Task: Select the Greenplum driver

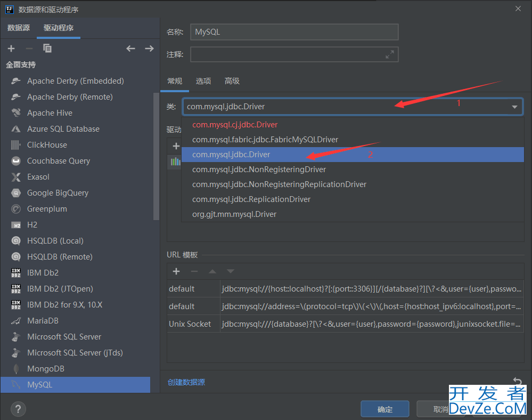Action: [x=75, y=209]
